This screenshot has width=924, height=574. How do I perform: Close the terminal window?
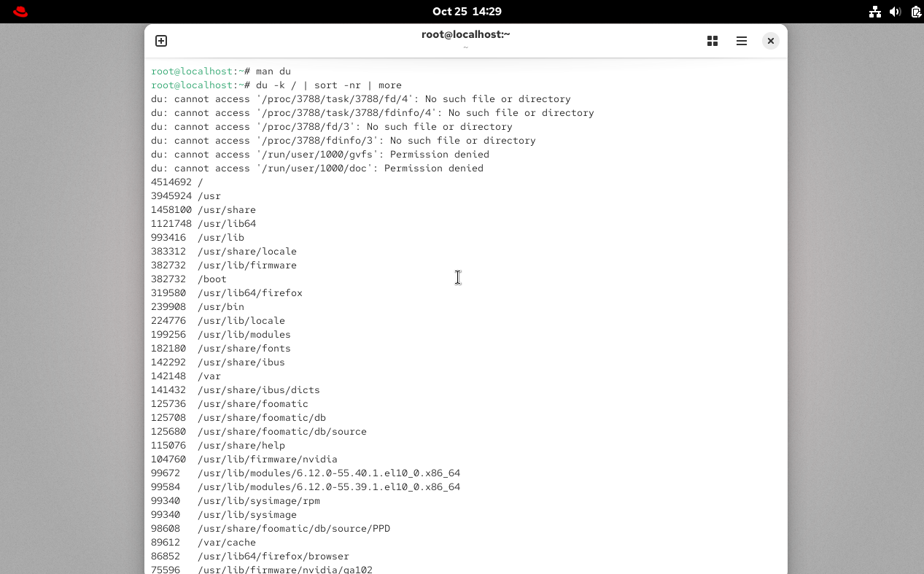coord(770,41)
